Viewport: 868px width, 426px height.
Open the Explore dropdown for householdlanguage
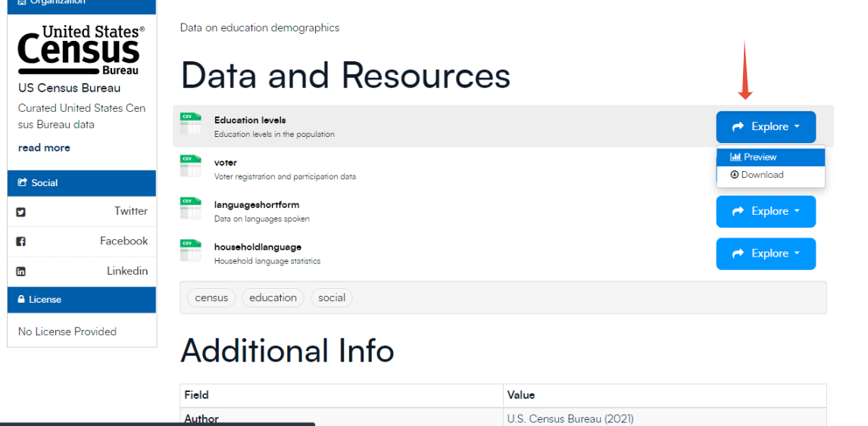pyautogui.click(x=766, y=254)
